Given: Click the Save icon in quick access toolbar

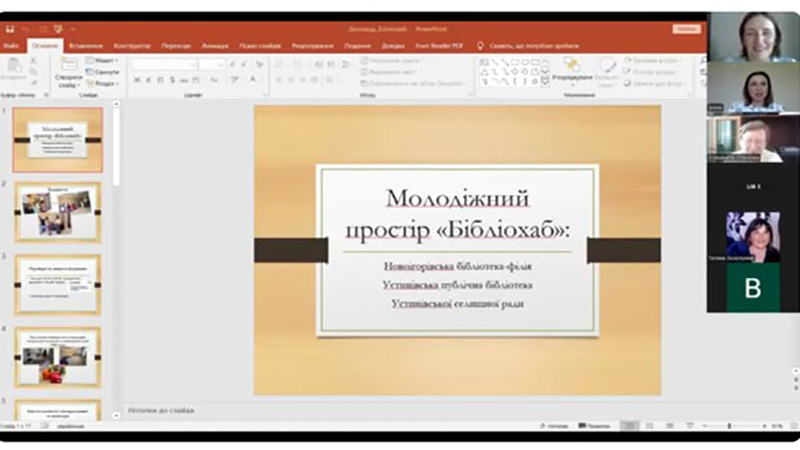Looking at the screenshot, I should tap(9, 30).
